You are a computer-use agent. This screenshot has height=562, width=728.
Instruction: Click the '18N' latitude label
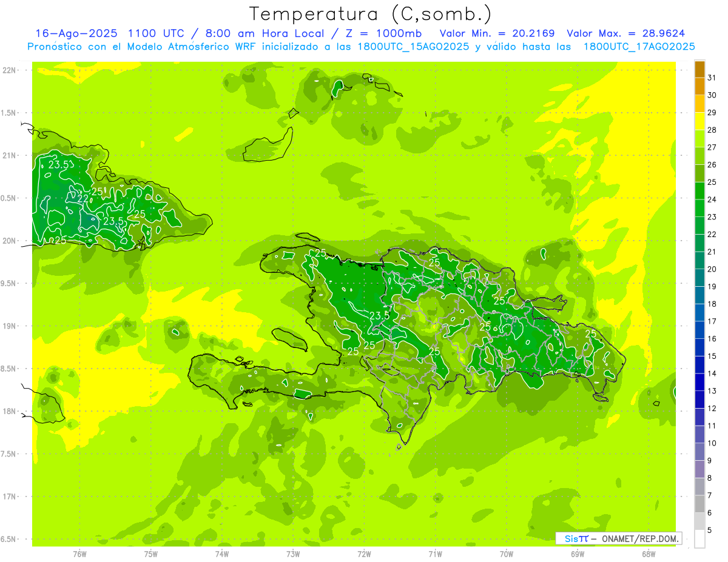tap(9, 412)
